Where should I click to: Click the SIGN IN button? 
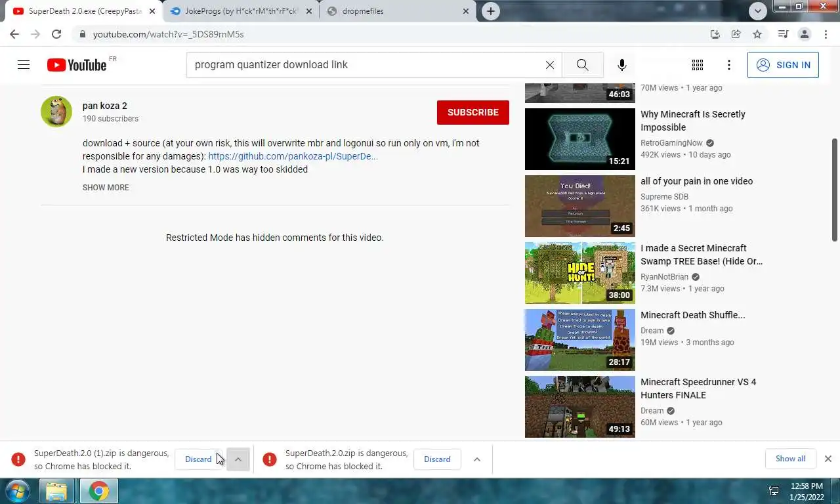(783, 65)
